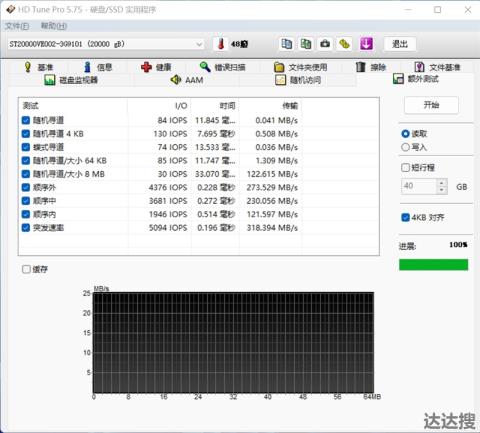This screenshot has height=433, width=480.
Task: Click the 318.394 MB/s transfer value
Action: tap(272, 228)
